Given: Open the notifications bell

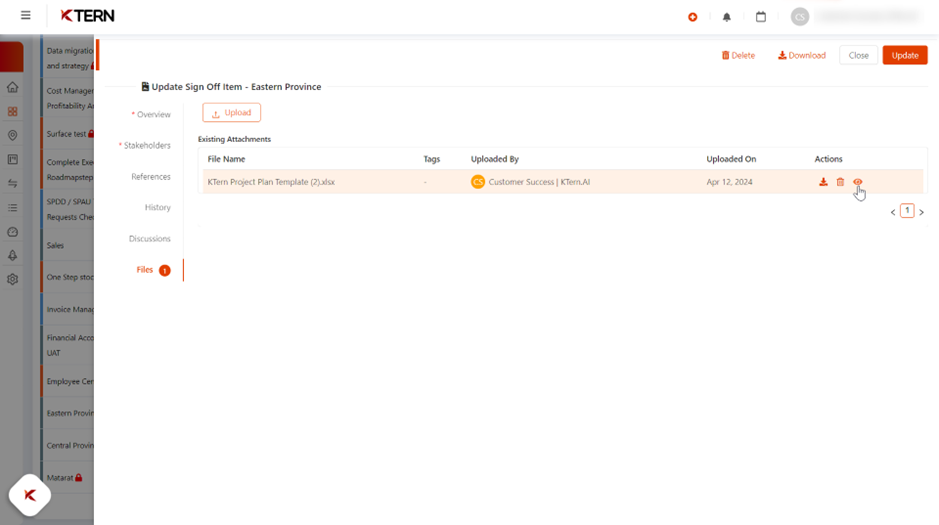Looking at the screenshot, I should point(727,17).
